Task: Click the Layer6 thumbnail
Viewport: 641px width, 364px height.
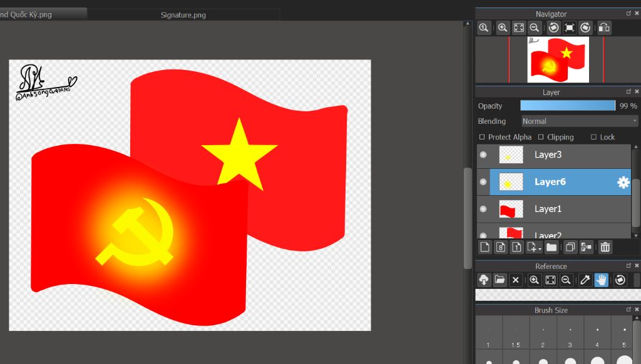Action: pyautogui.click(x=511, y=182)
